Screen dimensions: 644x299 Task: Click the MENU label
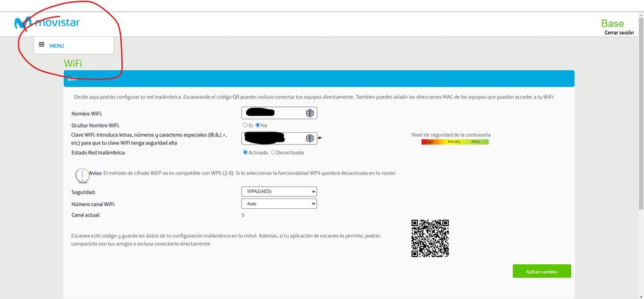(57, 46)
